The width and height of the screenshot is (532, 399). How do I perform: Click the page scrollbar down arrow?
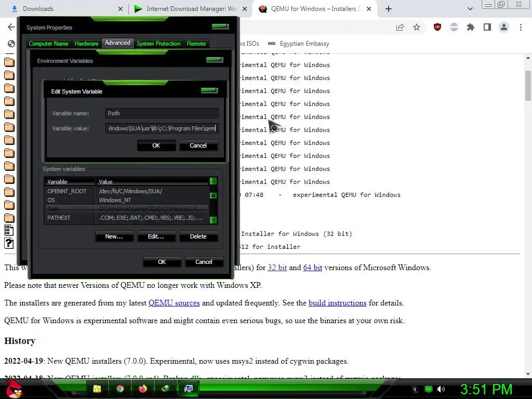pyautogui.click(x=528, y=374)
